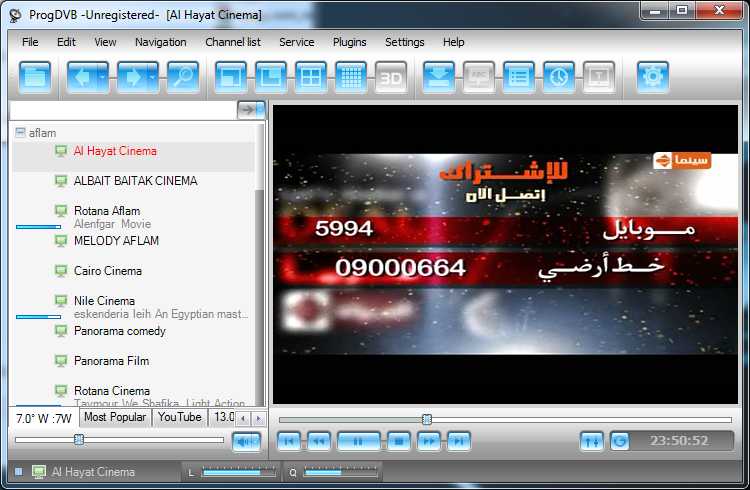Viewport: 750px width, 490px height.
Task: Select Al Hayat Cinema channel in list
Action: [x=133, y=156]
